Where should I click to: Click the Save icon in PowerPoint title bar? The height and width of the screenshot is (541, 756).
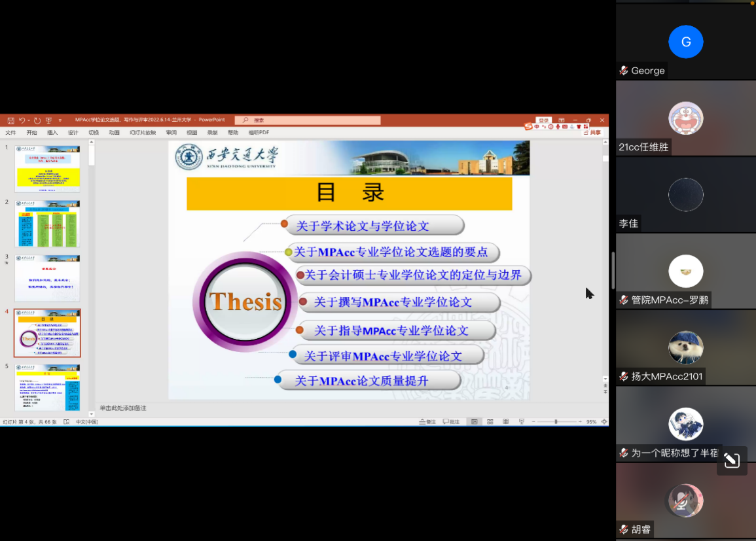(x=10, y=120)
